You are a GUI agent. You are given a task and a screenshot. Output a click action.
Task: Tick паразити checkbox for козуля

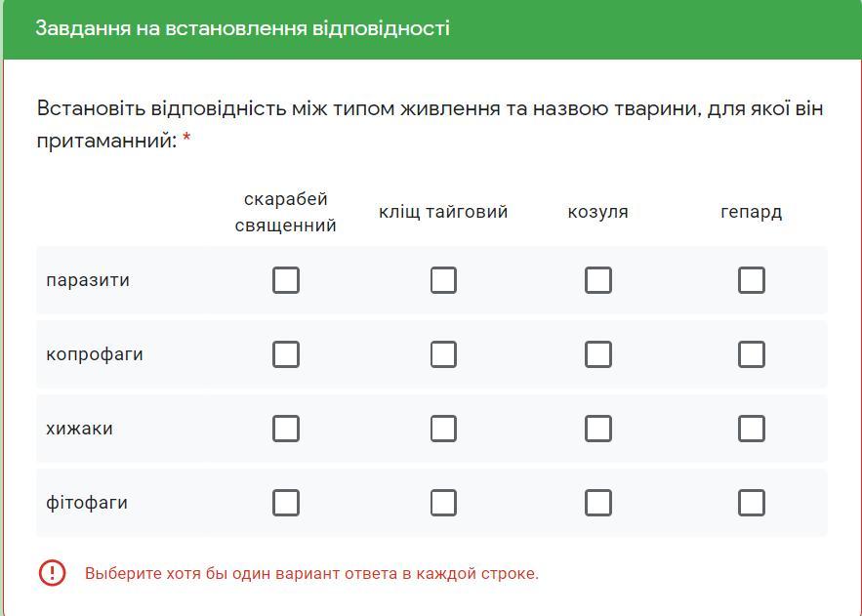[x=598, y=280]
